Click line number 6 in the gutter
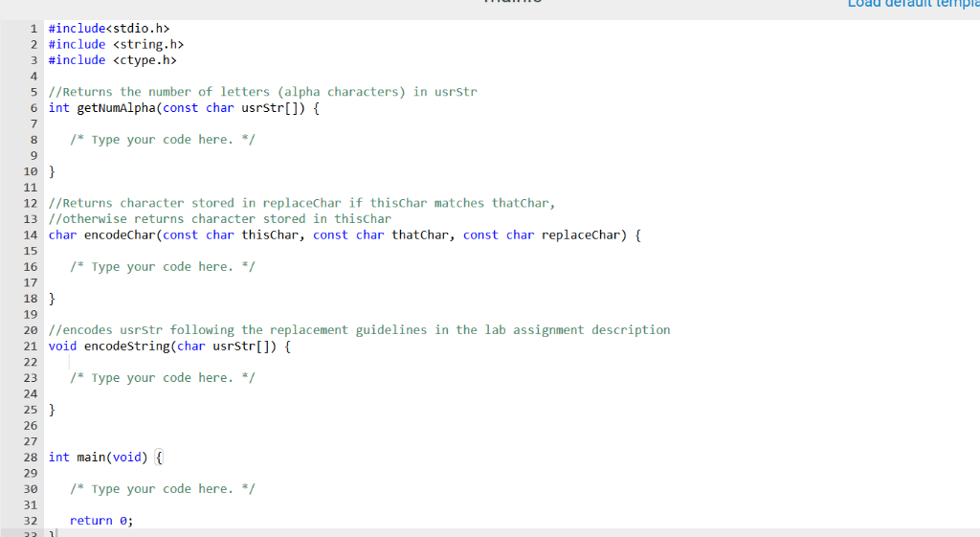This screenshot has height=537, width=980. [33, 108]
